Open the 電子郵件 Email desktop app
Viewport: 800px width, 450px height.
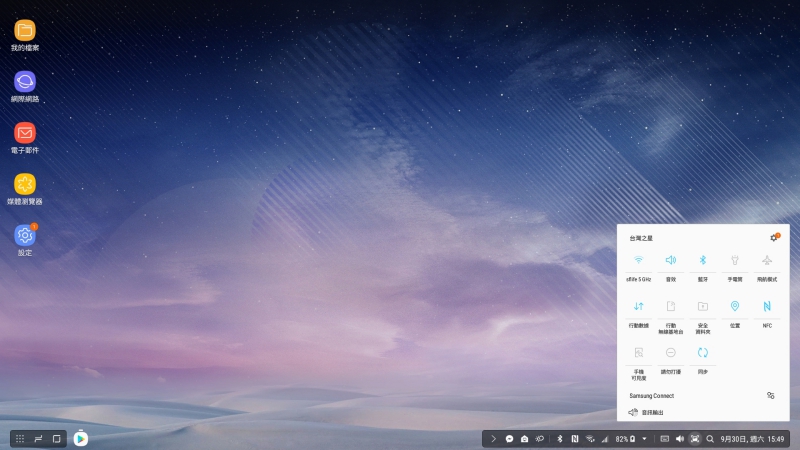24,138
